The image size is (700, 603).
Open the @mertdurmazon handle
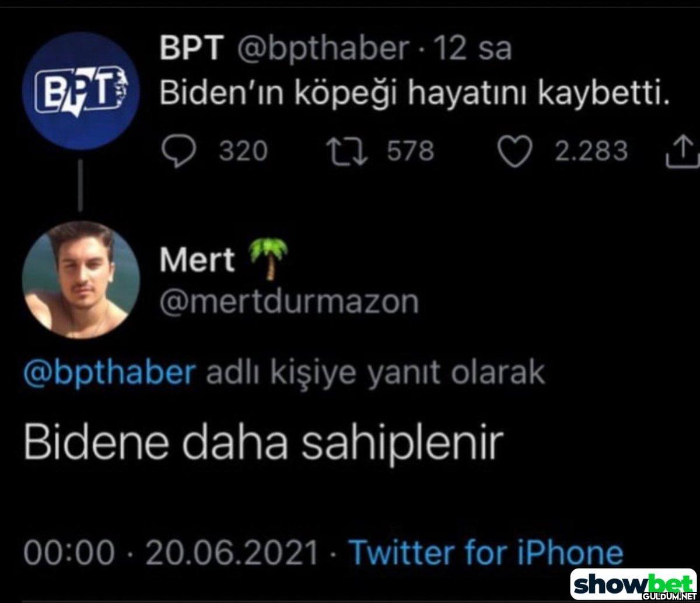289,302
